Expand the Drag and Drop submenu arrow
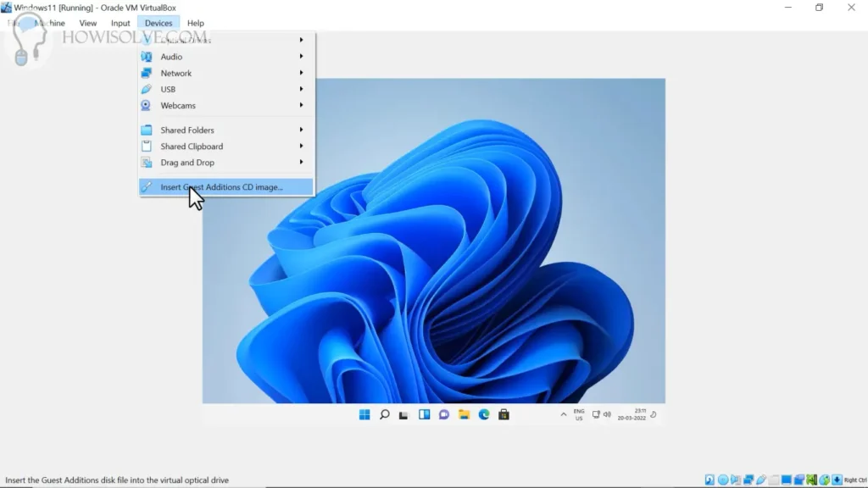 (x=301, y=162)
